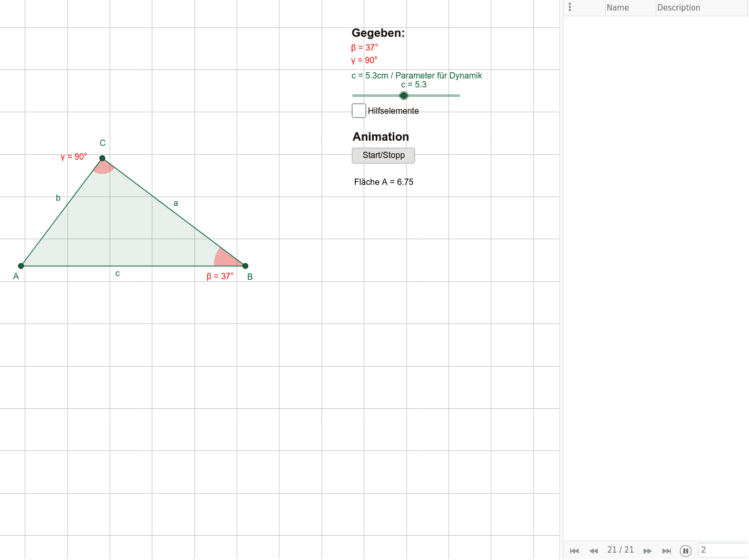
Task: Click the β = 37° text under Gegeben
Action: pos(365,47)
